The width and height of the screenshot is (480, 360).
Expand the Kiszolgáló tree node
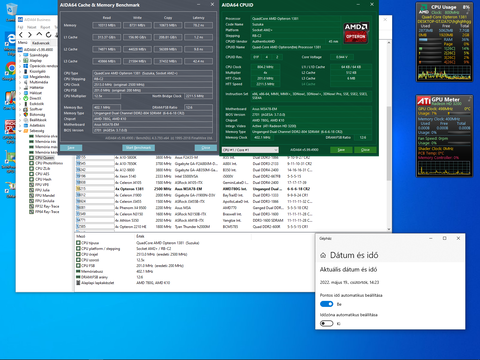(x=20, y=71)
